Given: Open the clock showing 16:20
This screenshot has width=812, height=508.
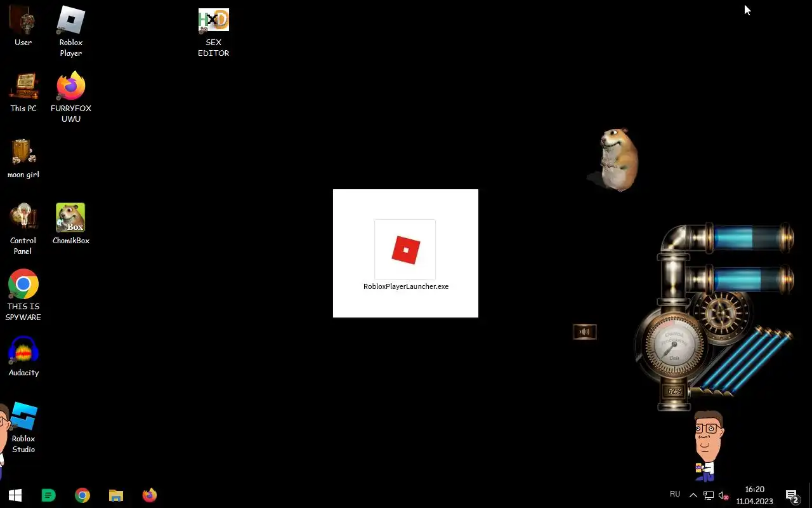Looking at the screenshot, I should [x=754, y=495].
